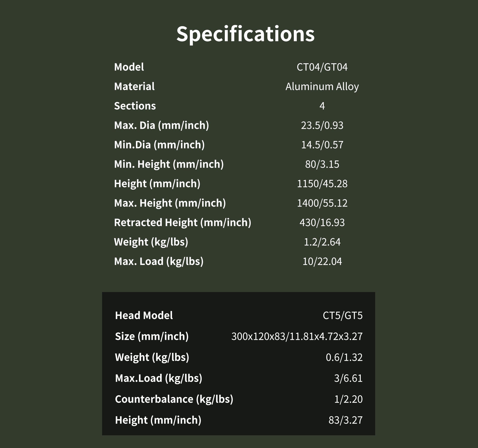Click the Sections row label

(135, 106)
